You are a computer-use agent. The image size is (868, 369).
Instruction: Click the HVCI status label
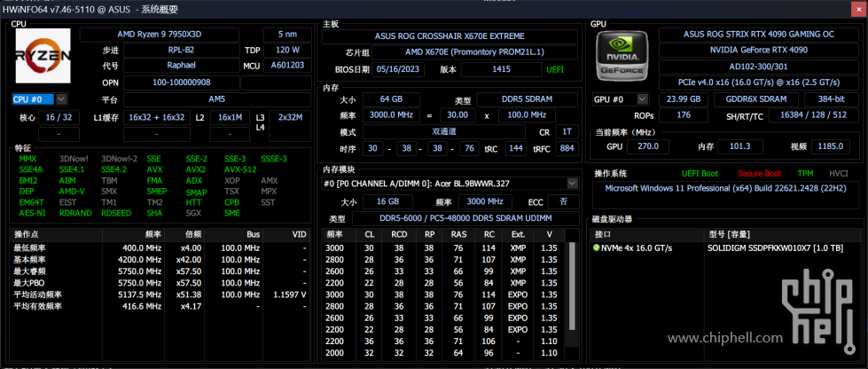coord(838,174)
